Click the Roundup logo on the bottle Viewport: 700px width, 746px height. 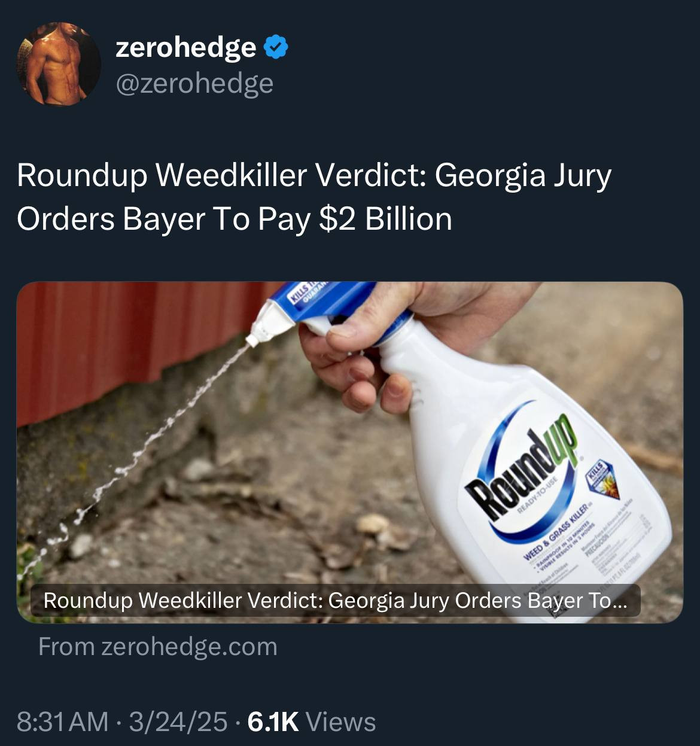click(524, 470)
